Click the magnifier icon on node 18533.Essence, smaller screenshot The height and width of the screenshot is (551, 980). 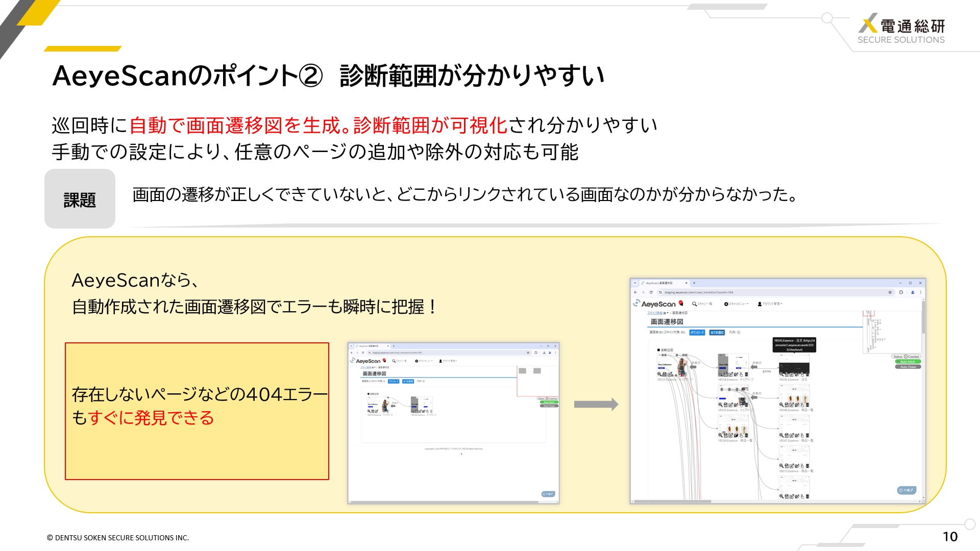369,411
